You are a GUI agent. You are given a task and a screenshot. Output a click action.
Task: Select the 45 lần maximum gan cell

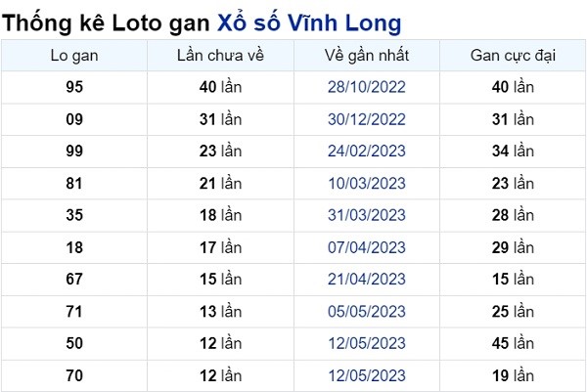[513, 344]
